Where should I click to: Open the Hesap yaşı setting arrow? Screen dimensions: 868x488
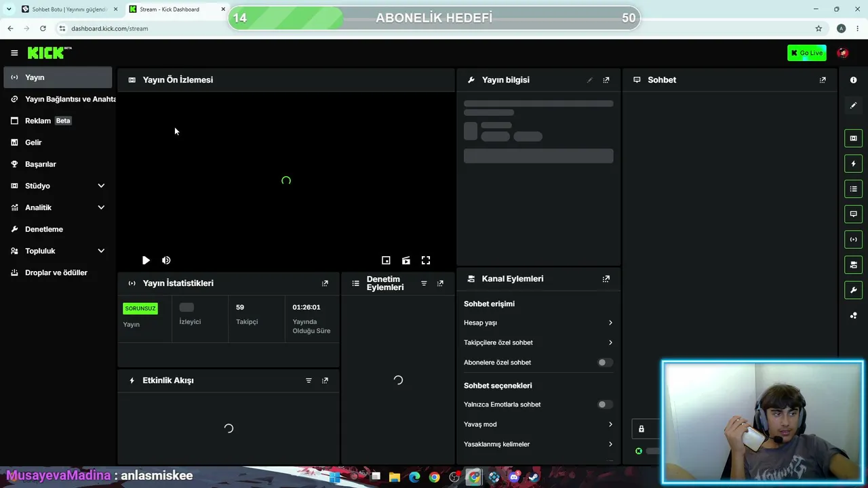coord(610,323)
